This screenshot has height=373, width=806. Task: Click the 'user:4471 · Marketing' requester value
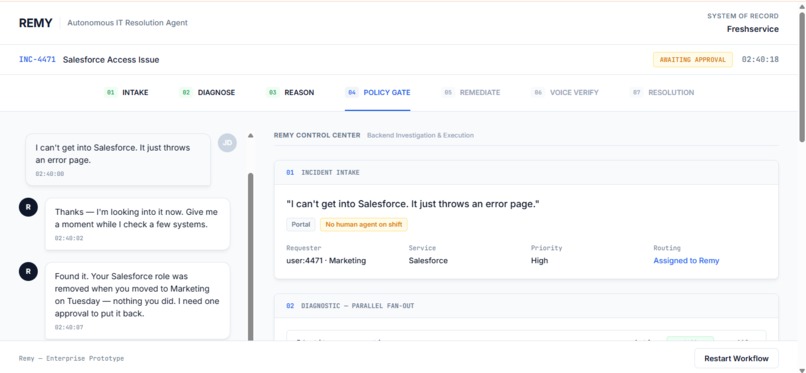click(326, 260)
